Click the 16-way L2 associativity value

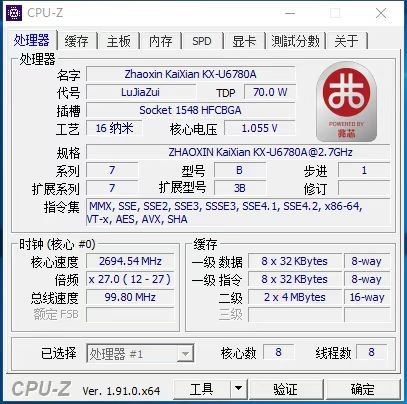367,297
